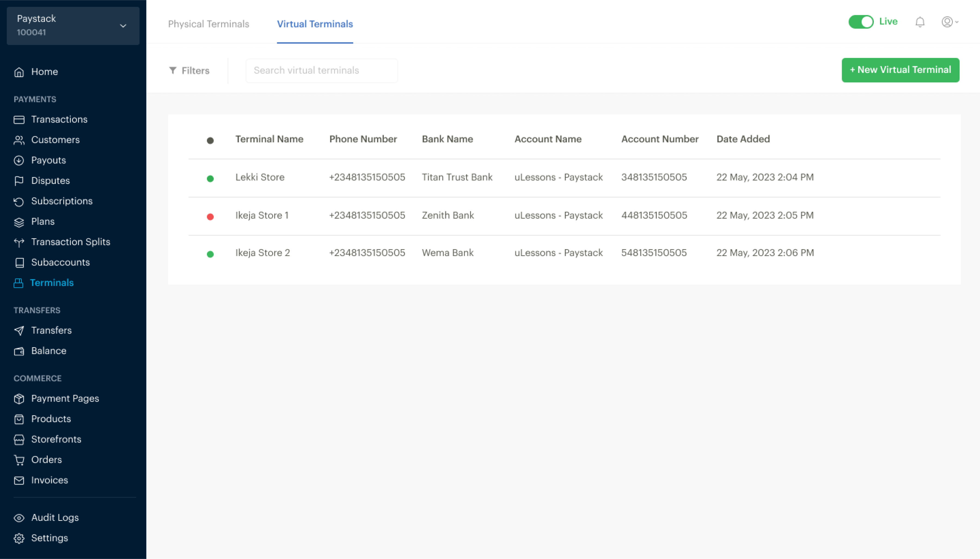Sort by Terminal Name column header
Image resolution: width=980 pixels, height=559 pixels.
pyautogui.click(x=269, y=139)
